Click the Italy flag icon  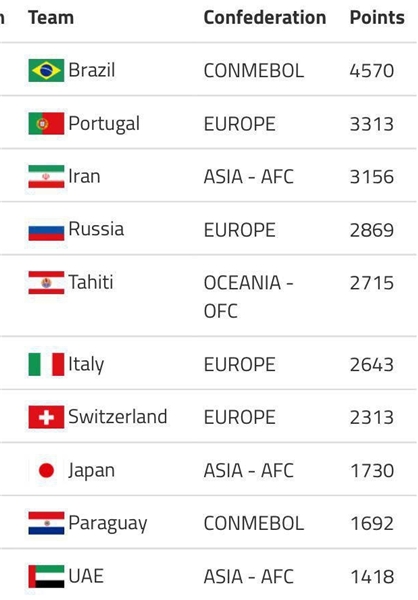[x=46, y=364]
